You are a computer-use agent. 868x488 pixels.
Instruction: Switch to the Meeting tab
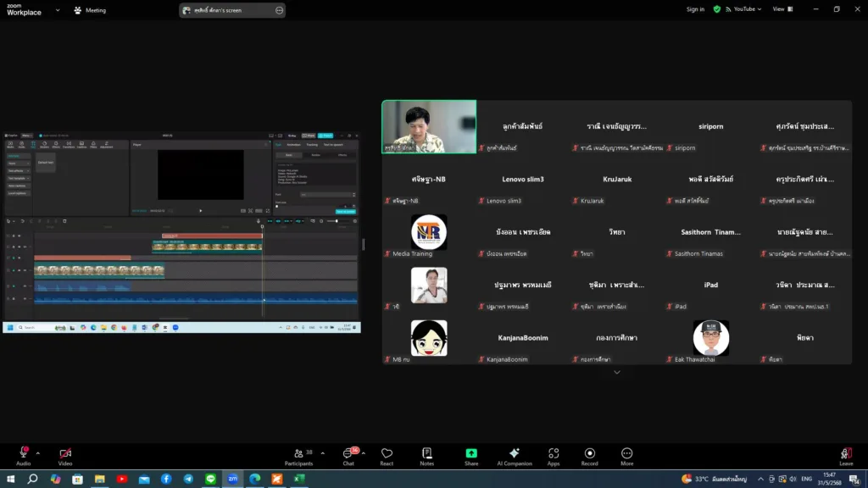(x=90, y=10)
